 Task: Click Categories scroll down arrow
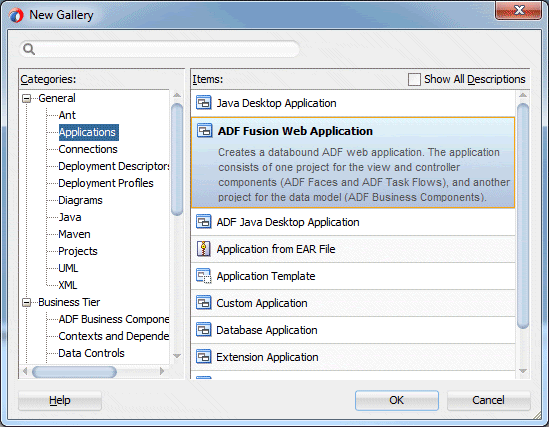tap(177, 356)
